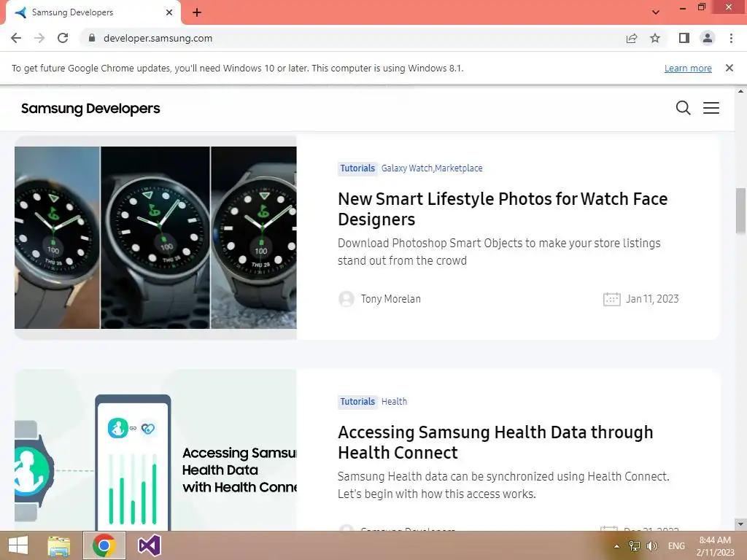Click Tony Morelan's avatar icon

tap(347, 299)
